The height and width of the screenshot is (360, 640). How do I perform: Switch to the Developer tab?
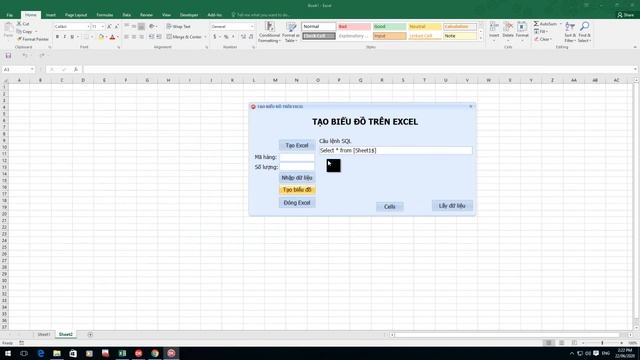pos(189,15)
